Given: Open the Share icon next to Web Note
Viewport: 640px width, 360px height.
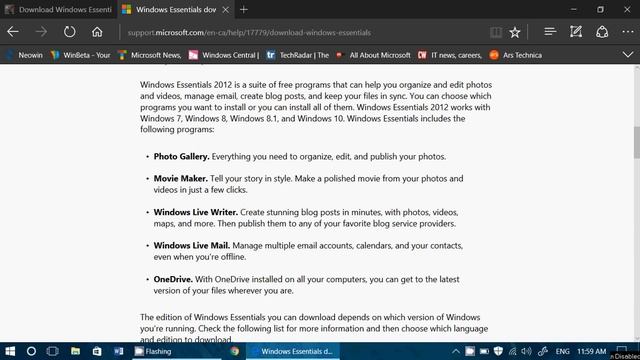Looking at the screenshot, I should point(602,32).
